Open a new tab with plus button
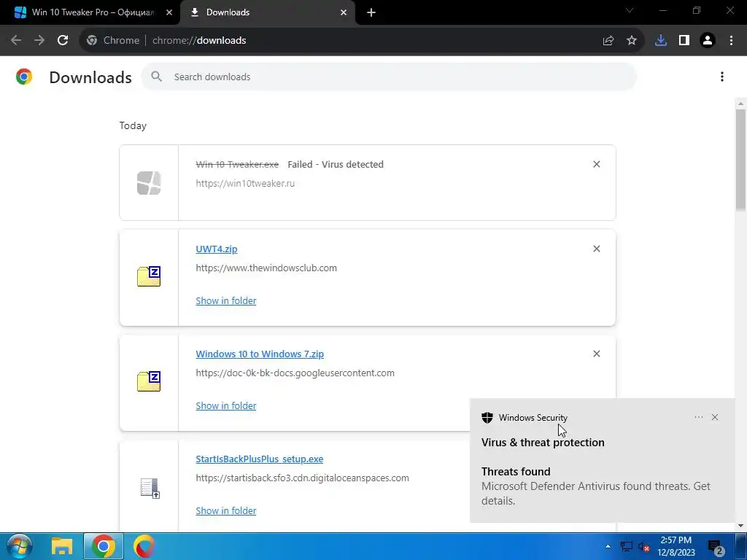The image size is (747, 560). 371,12
